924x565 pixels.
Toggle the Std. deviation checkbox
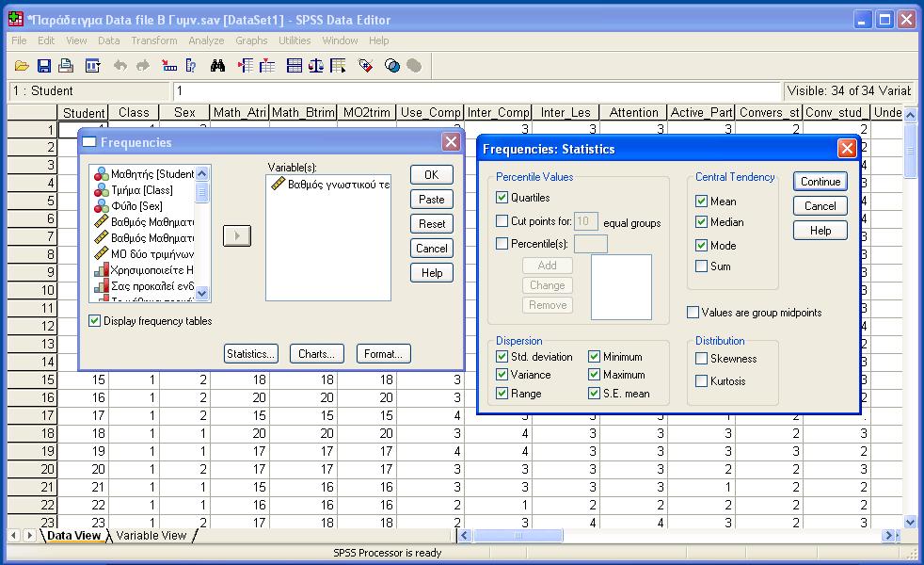coord(502,356)
